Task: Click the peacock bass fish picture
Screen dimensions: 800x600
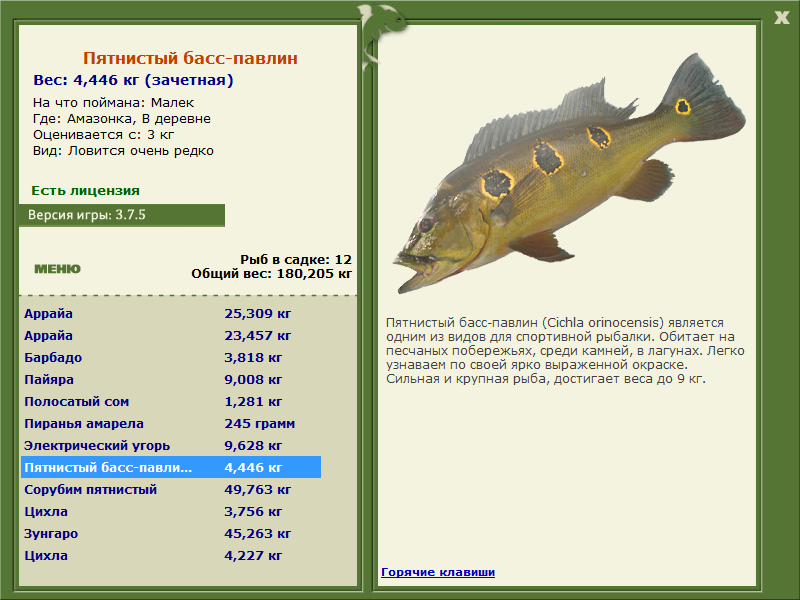Action: click(569, 173)
